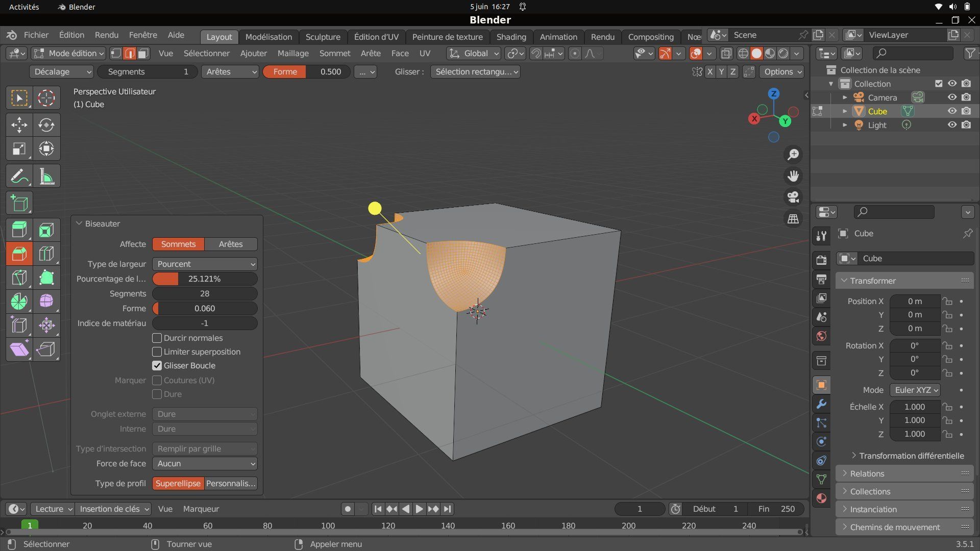
Task: Switch to the Sculpture workspace tab
Action: pyautogui.click(x=323, y=37)
